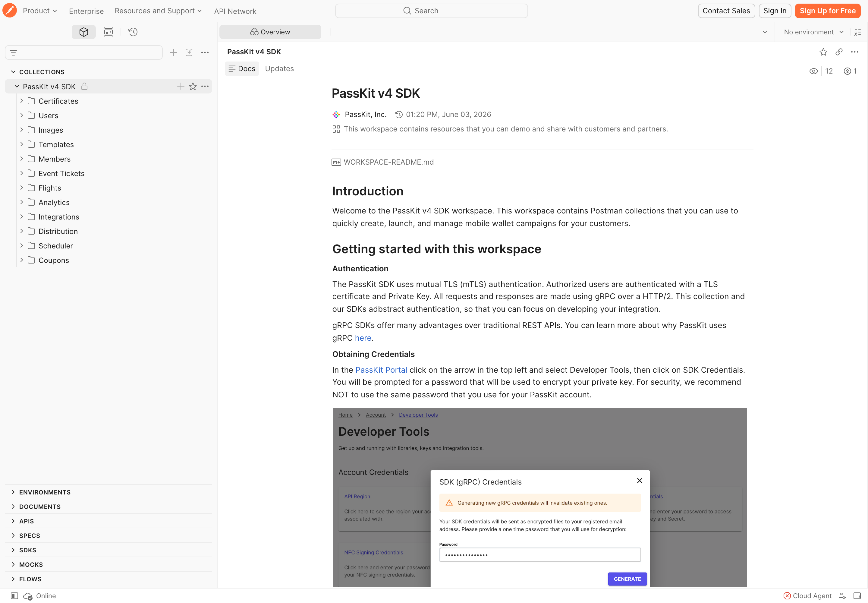Expand the Event Tickets folder
The width and height of the screenshot is (868, 603).
[21, 173]
